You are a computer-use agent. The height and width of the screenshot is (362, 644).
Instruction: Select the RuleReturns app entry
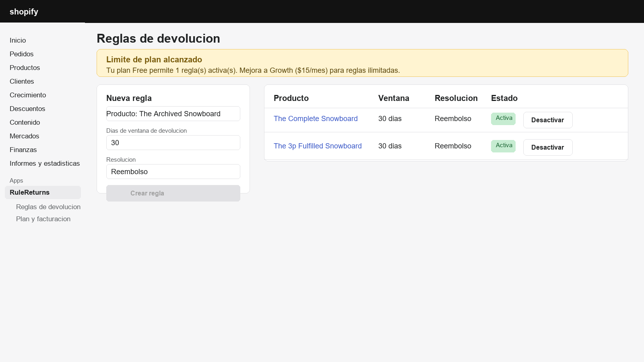point(43,192)
